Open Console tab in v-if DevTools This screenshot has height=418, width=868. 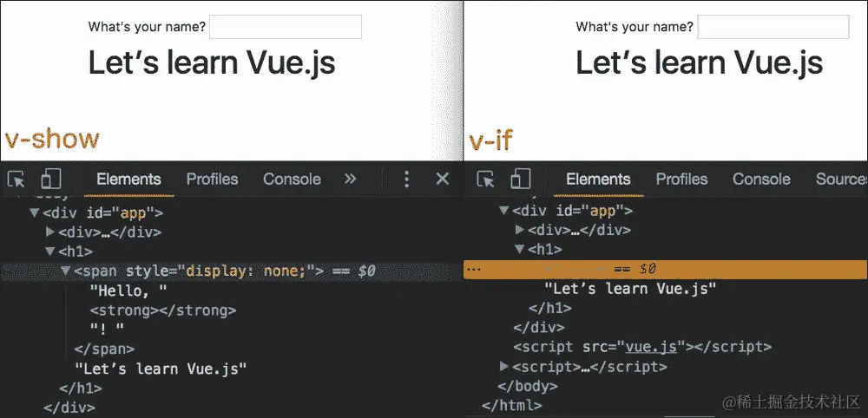click(x=761, y=180)
